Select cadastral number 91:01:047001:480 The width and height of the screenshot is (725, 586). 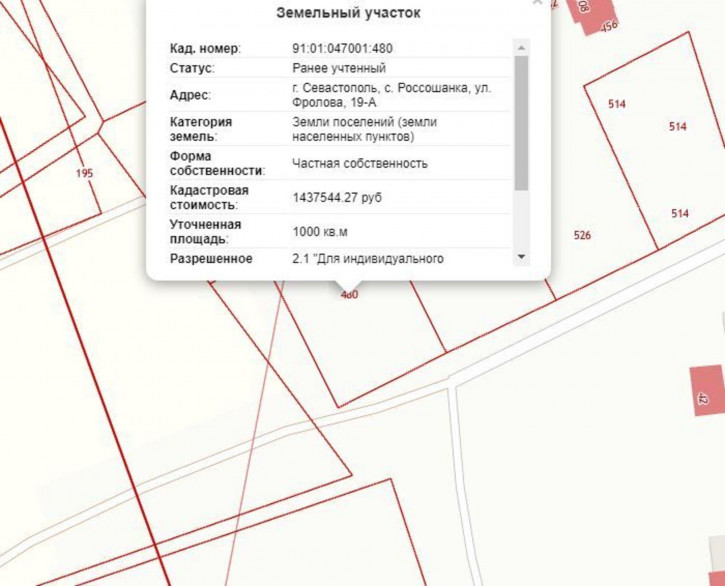[x=343, y=48]
